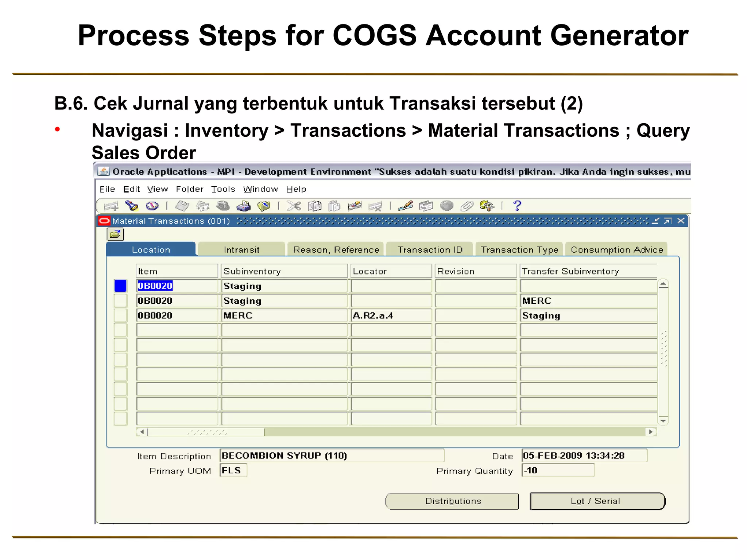Click the Oracle logo on Material Transactions window
Image resolution: width=747 pixels, height=560 pixels.
[x=104, y=221]
